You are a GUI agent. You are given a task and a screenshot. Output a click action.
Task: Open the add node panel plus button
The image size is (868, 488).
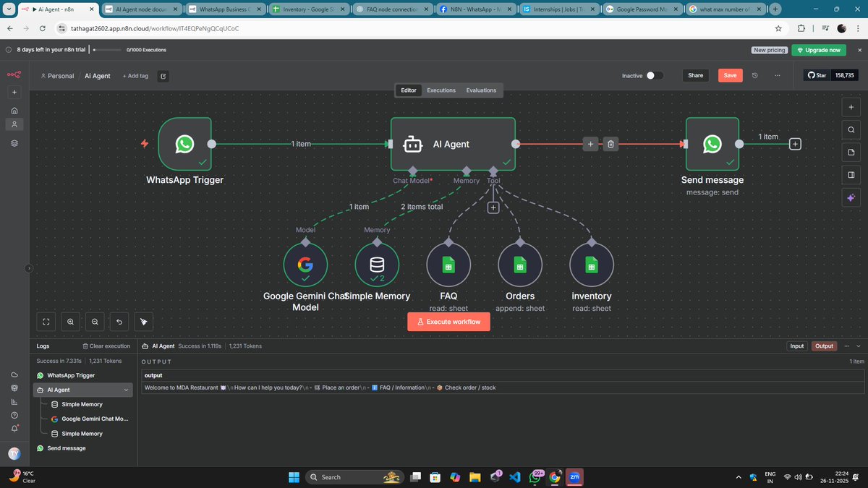pyautogui.click(x=851, y=106)
